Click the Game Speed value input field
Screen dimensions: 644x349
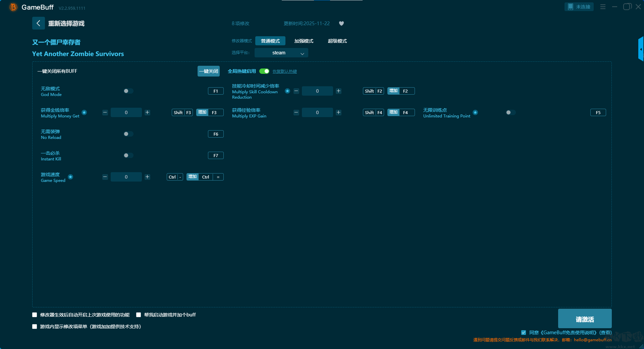(126, 177)
